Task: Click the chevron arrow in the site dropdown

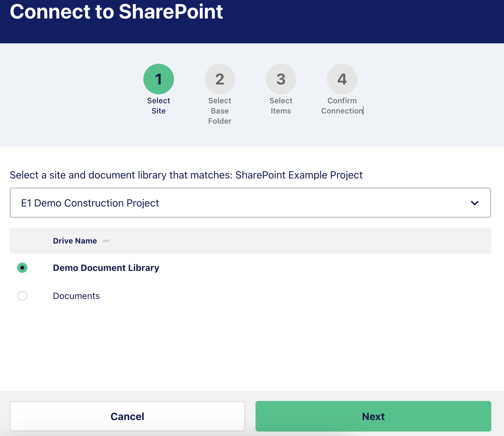Action: tap(475, 203)
